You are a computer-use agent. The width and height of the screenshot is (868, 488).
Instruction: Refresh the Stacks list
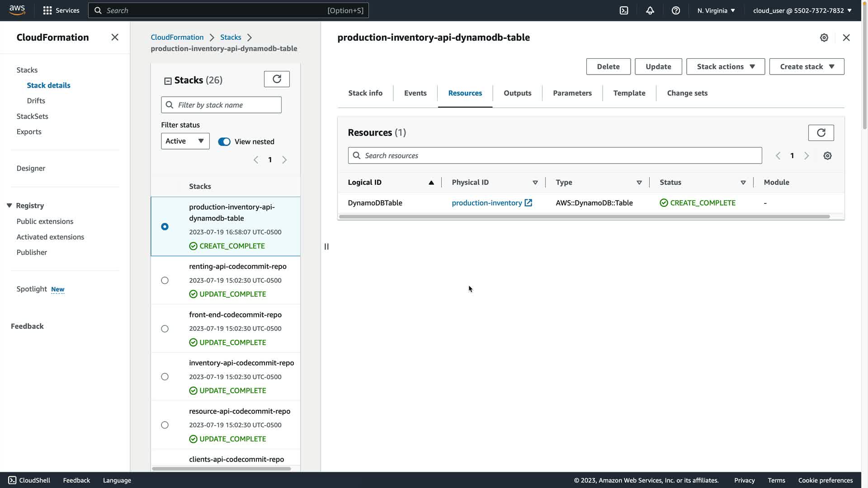(x=277, y=79)
